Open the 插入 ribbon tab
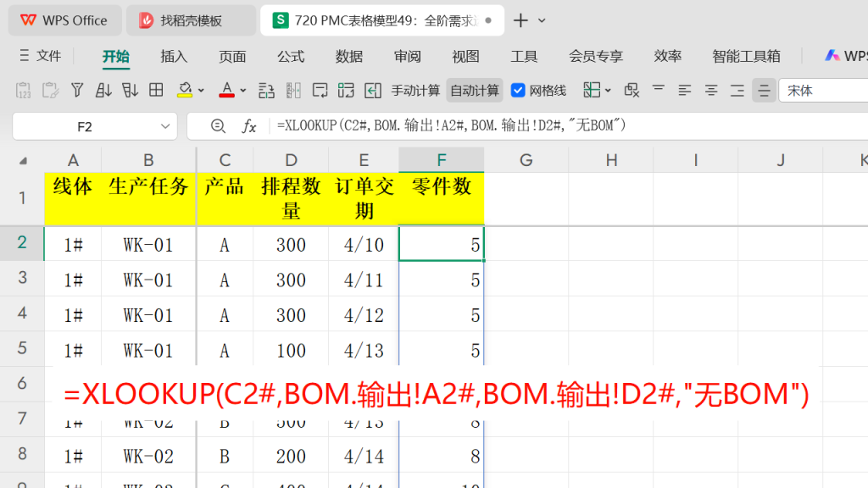Screen dimensions: 868x488 click(174, 57)
